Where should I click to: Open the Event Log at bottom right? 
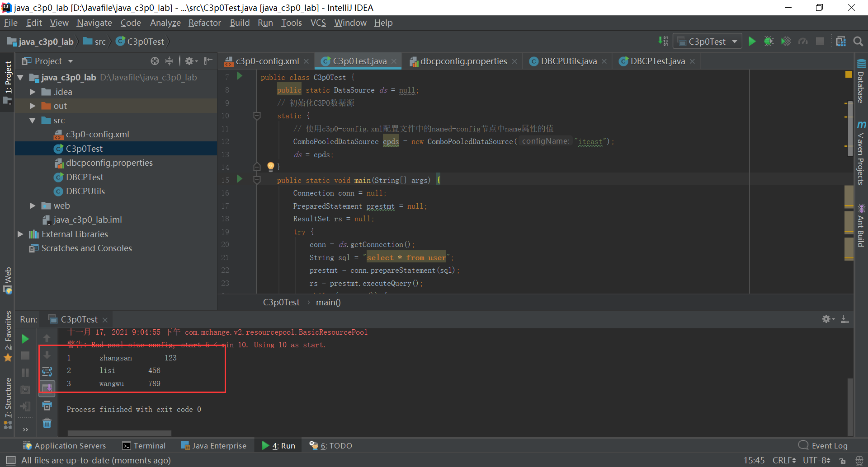(x=829, y=445)
